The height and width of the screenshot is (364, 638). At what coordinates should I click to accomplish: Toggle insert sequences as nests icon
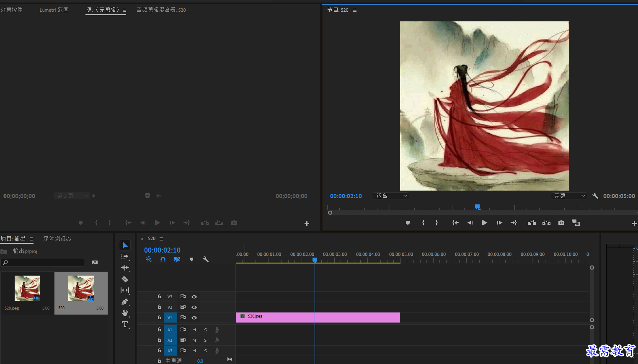(x=149, y=259)
